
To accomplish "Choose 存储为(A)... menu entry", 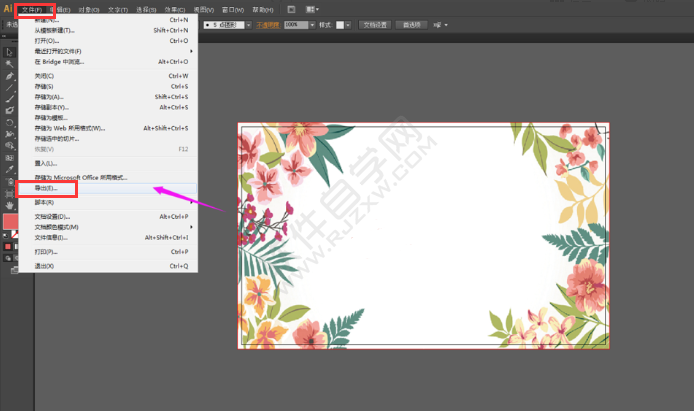I will 49,97.
